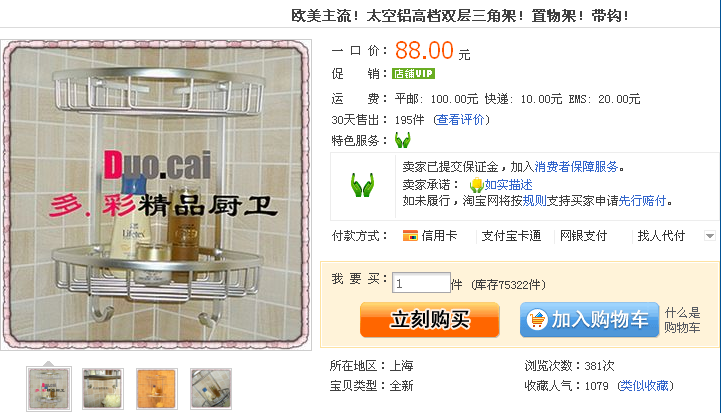Click green hands icon beside 特色服务
The height and width of the screenshot is (413, 721).
[x=402, y=140]
